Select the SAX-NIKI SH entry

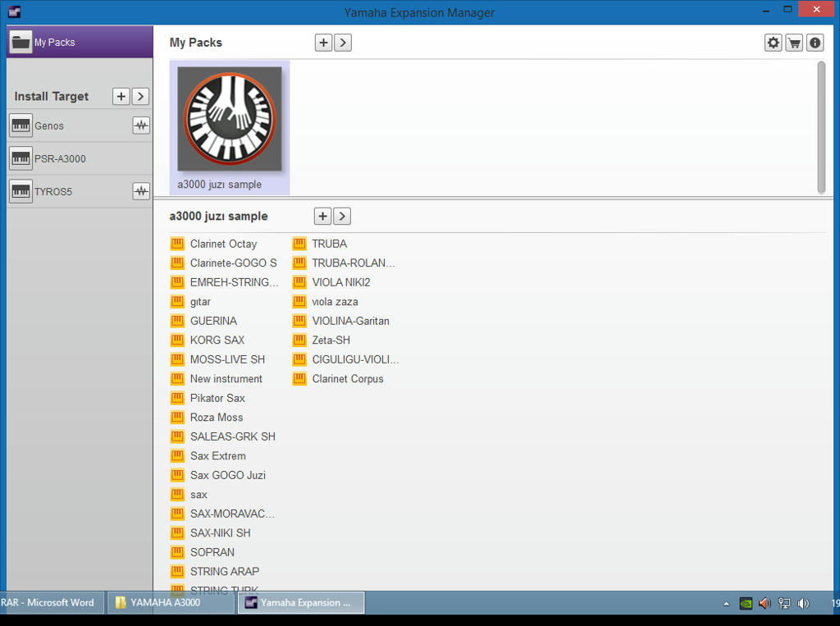(211, 533)
